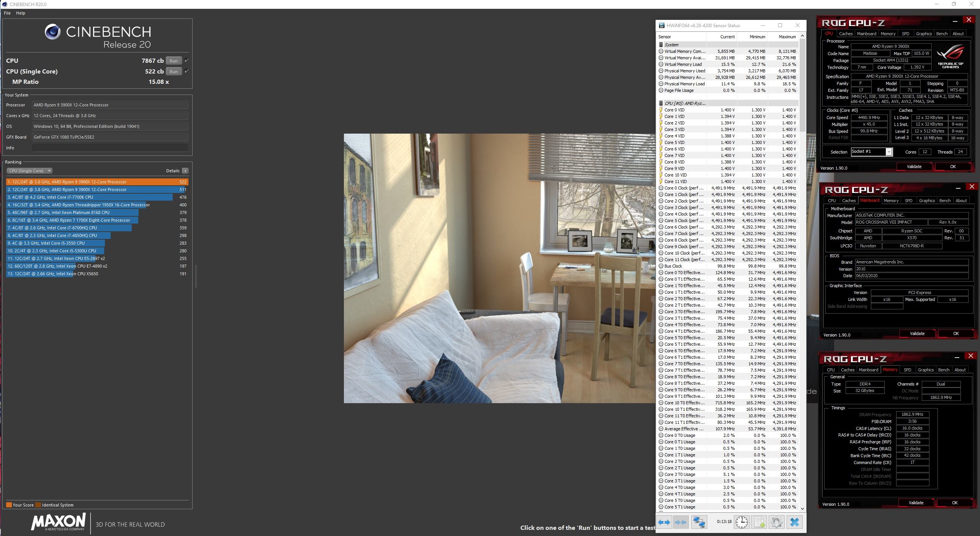Select the Threadripper 1950X ranking row

pos(97,205)
